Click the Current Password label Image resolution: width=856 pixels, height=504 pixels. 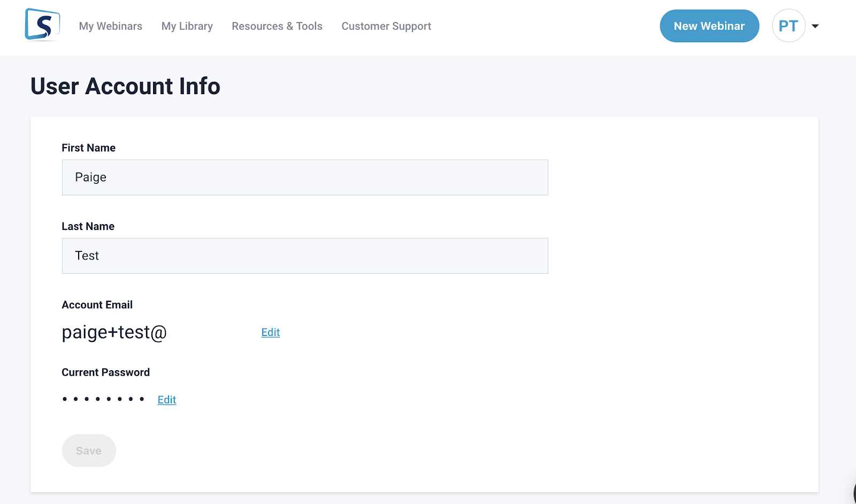click(x=106, y=372)
